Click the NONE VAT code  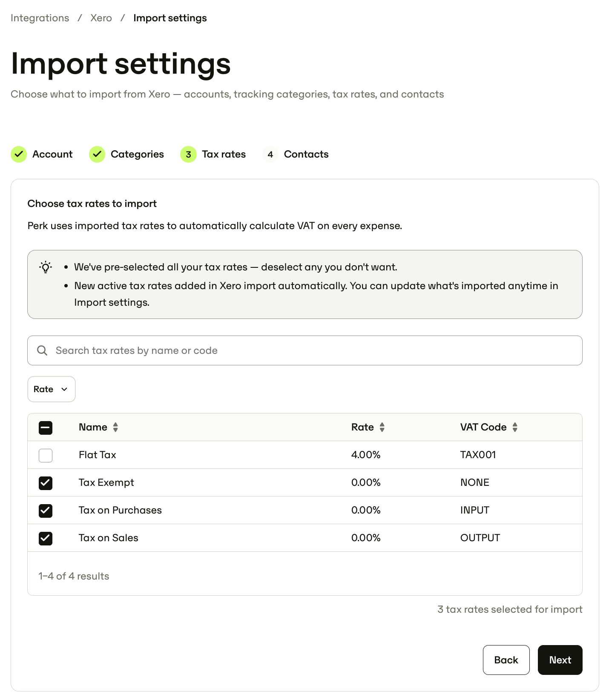tap(475, 482)
